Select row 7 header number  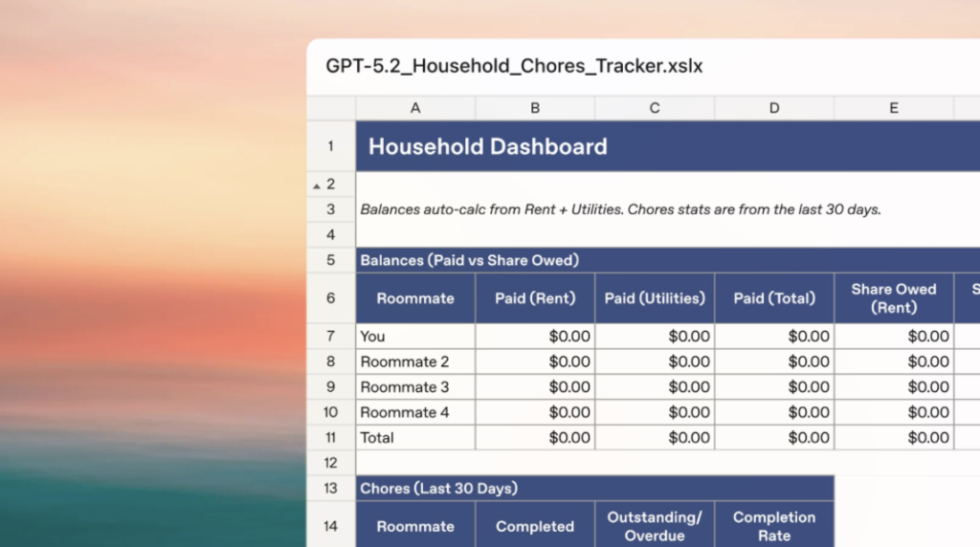coord(331,337)
